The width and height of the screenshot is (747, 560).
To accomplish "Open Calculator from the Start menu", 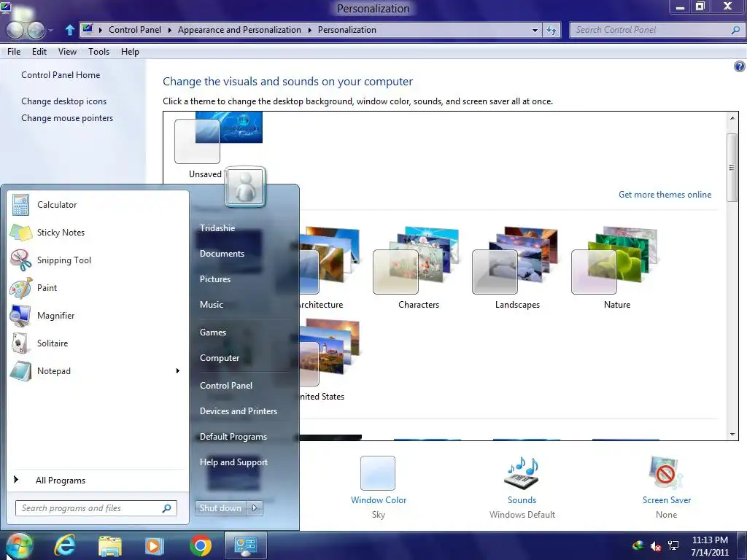I will pyautogui.click(x=98, y=205).
